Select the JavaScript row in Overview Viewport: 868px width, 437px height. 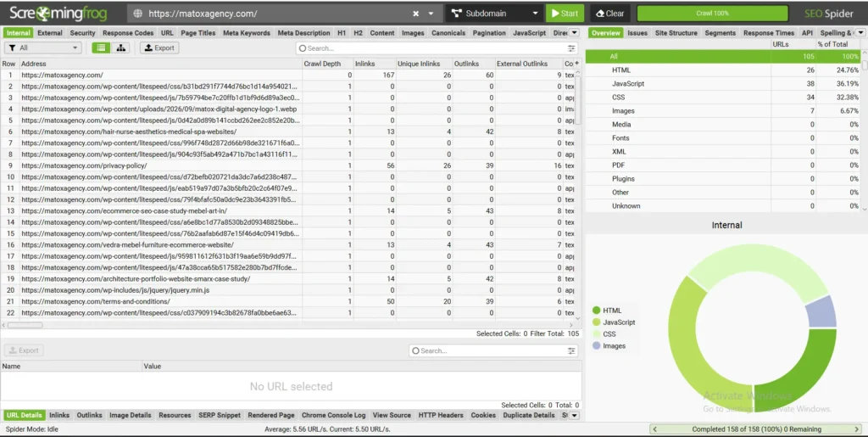pos(722,84)
